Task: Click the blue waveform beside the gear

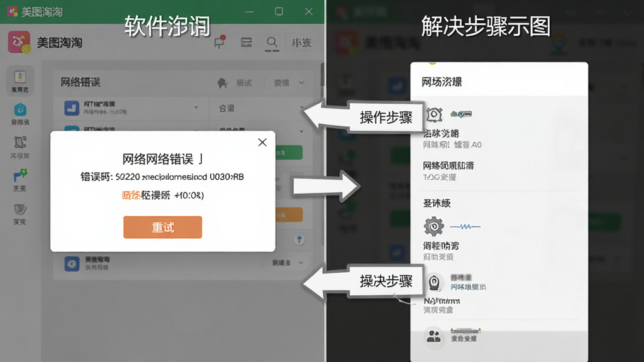Action: [x=465, y=226]
